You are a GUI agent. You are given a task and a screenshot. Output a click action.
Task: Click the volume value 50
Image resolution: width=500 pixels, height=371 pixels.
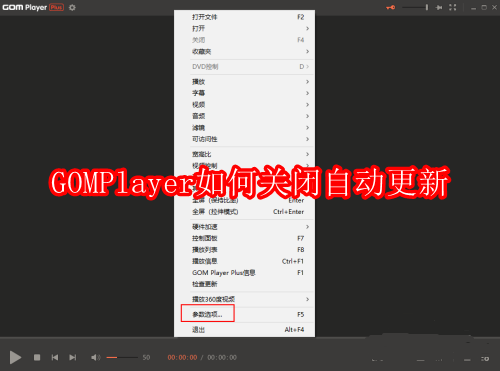pyautogui.click(x=146, y=357)
